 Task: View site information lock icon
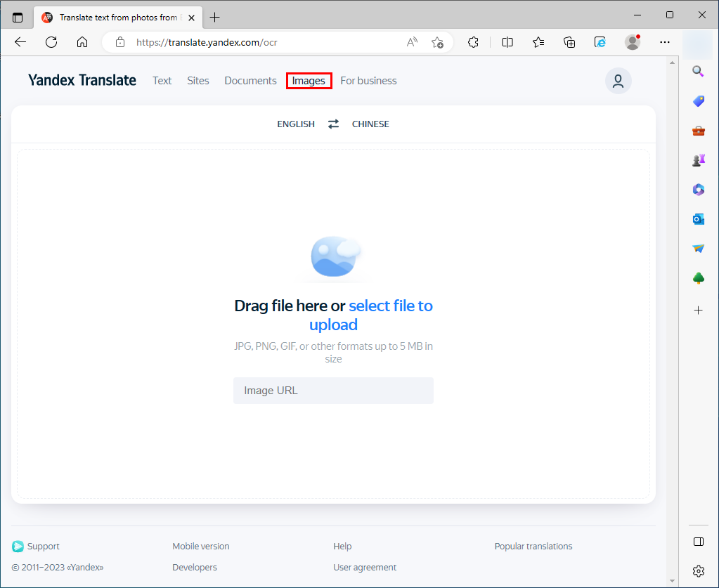(x=120, y=42)
